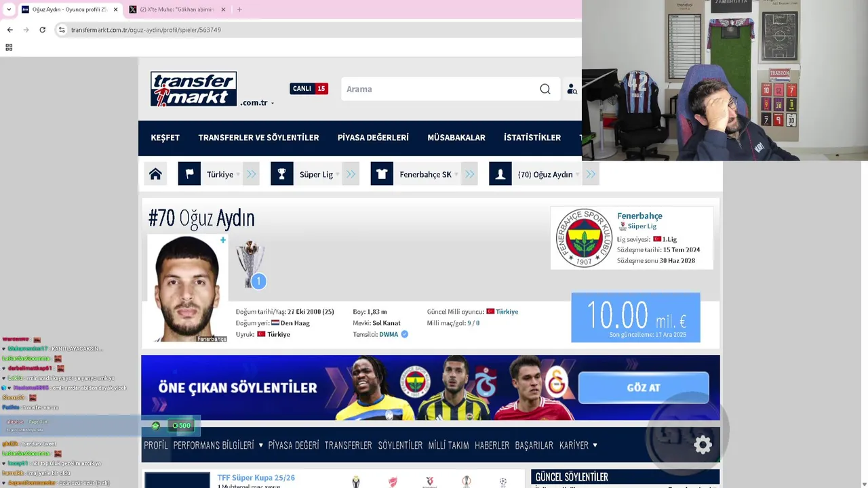Click the 9 / 0 caps and goals link
The width and height of the screenshot is (868, 488).
click(473, 323)
